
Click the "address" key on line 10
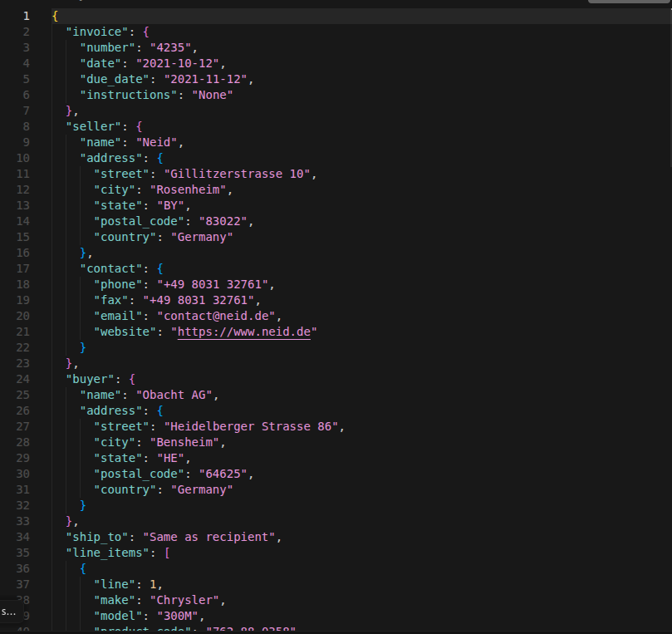[111, 159]
